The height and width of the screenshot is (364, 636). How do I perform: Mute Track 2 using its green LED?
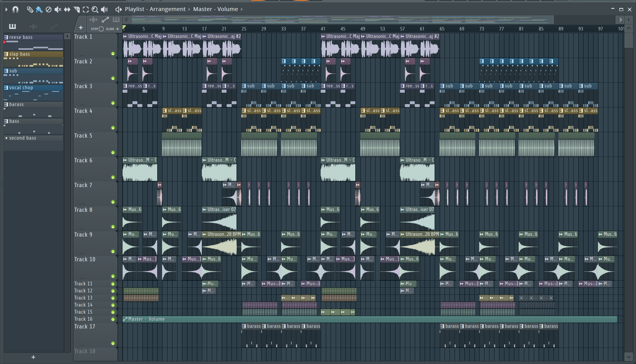(x=113, y=78)
